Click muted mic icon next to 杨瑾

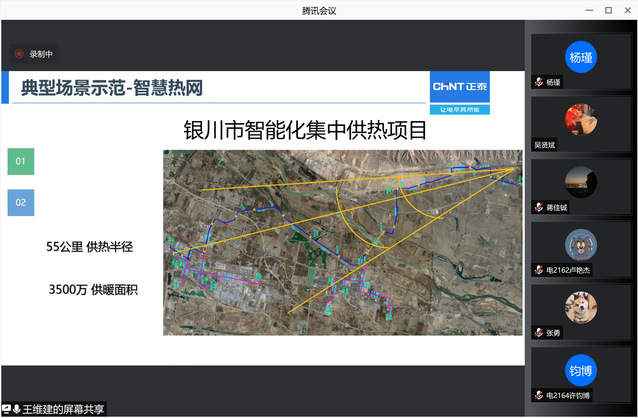click(x=538, y=82)
